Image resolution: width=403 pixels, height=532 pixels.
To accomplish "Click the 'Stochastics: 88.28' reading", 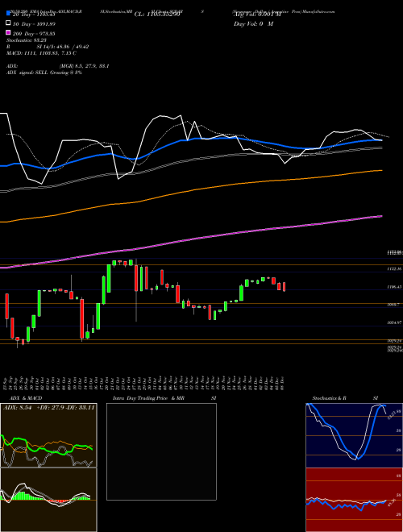I will click(x=27, y=40).
